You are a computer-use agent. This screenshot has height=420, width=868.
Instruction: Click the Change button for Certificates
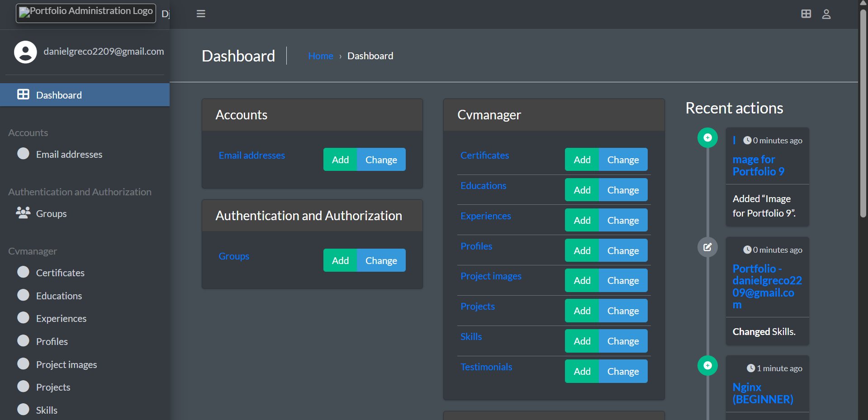click(623, 160)
